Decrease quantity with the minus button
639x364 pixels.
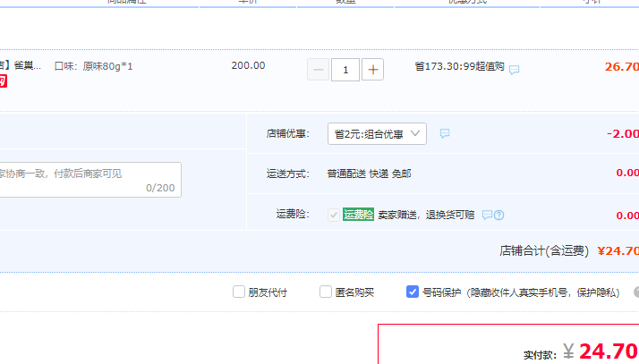319,70
